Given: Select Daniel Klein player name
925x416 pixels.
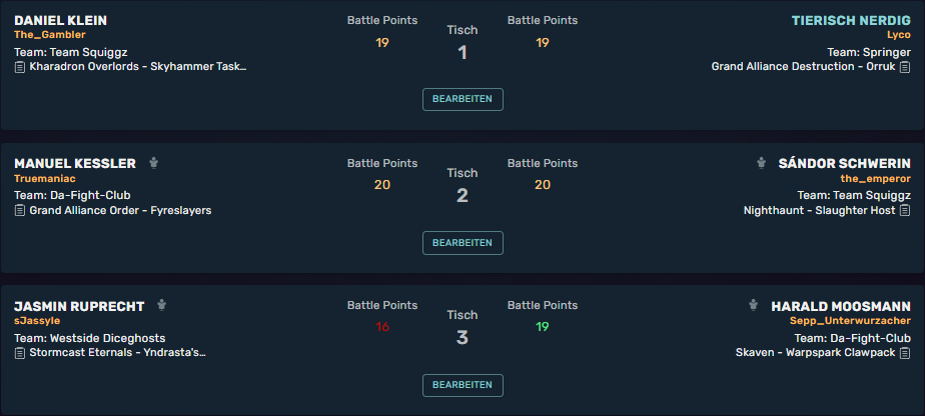Looking at the screenshot, I should [61, 21].
